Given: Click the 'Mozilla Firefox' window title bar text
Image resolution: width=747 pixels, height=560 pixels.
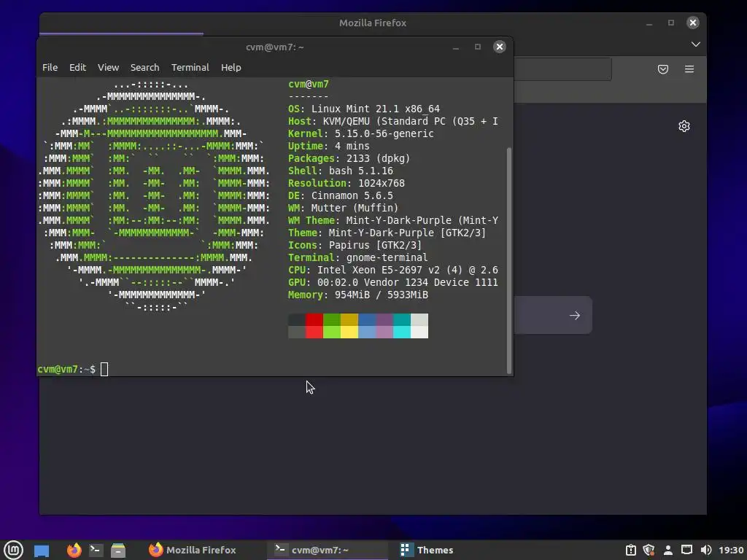Looking at the screenshot, I should 373,23.
